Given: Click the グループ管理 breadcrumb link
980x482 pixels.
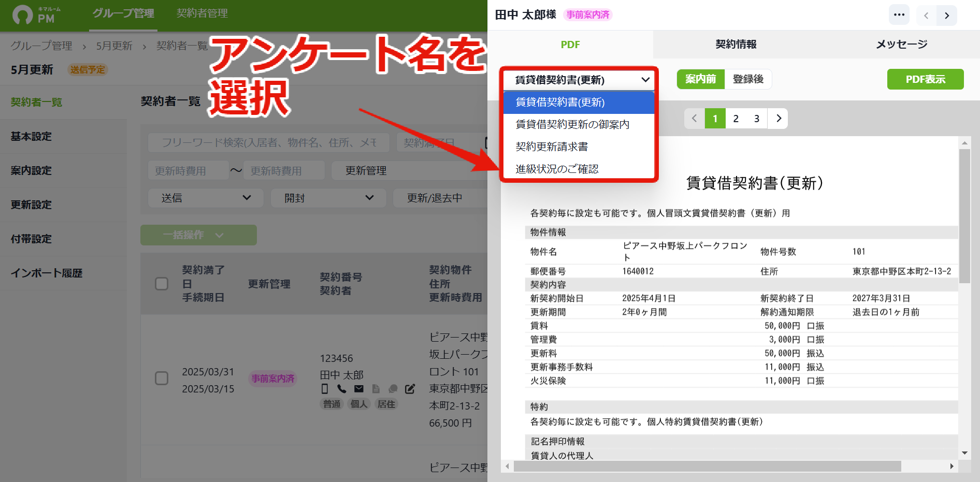Looking at the screenshot, I should coord(41,46).
